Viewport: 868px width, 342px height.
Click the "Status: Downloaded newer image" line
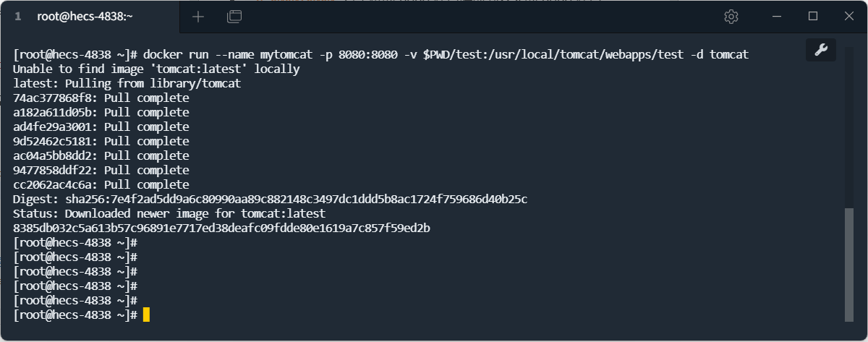(169, 213)
